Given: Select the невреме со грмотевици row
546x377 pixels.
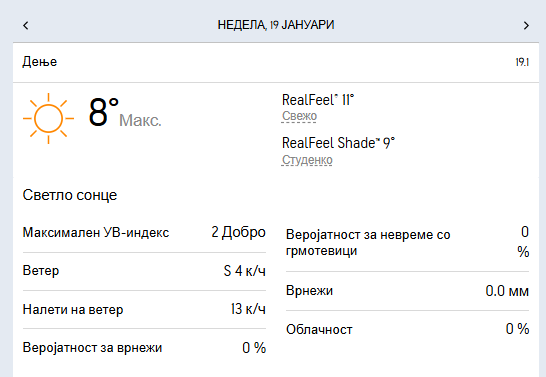Looking at the screenshot, I should (x=407, y=242).
